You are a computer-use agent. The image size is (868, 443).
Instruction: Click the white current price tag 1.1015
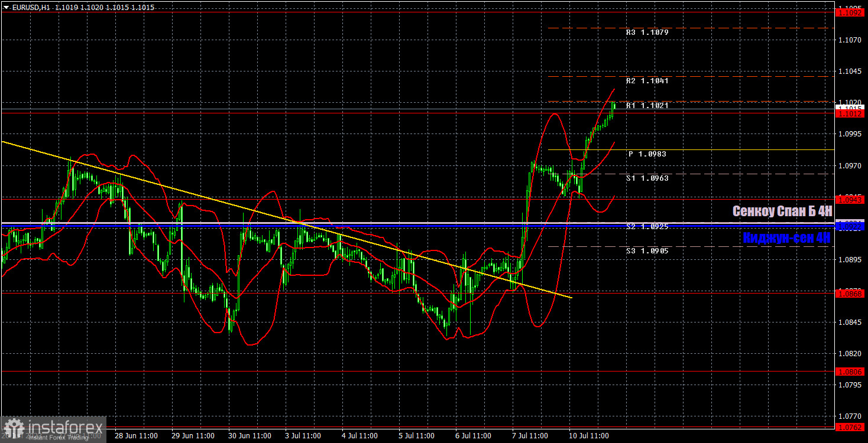coord(850,108)
